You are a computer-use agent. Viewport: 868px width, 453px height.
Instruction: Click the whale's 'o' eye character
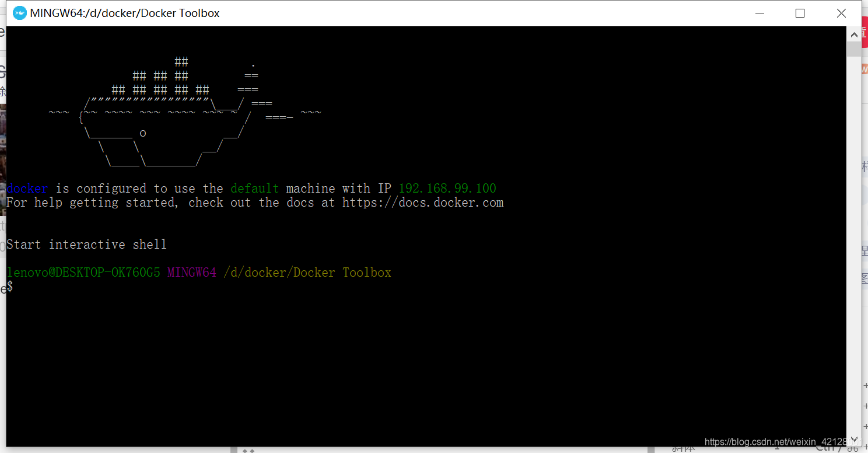(x=142, y=133)
